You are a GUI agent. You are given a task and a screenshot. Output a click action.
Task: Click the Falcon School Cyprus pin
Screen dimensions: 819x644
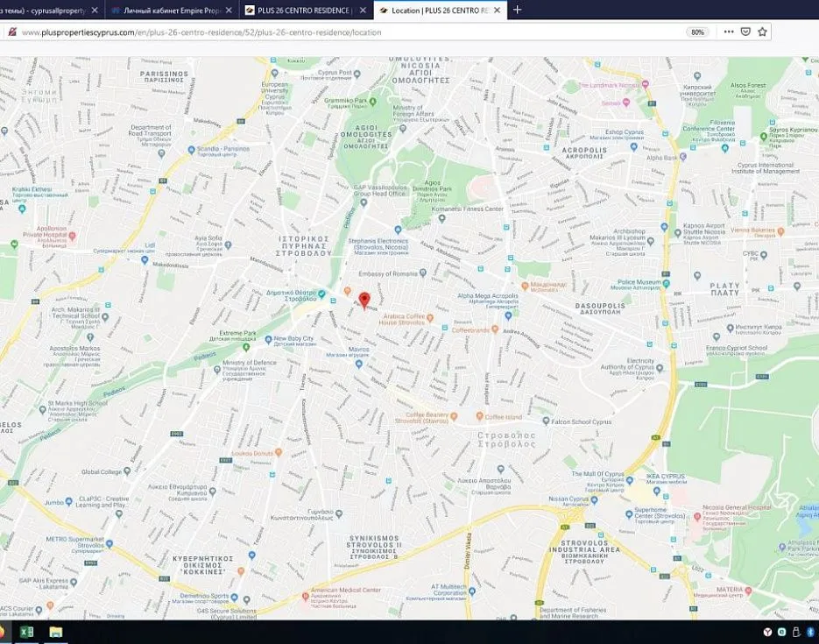[546, 421]
